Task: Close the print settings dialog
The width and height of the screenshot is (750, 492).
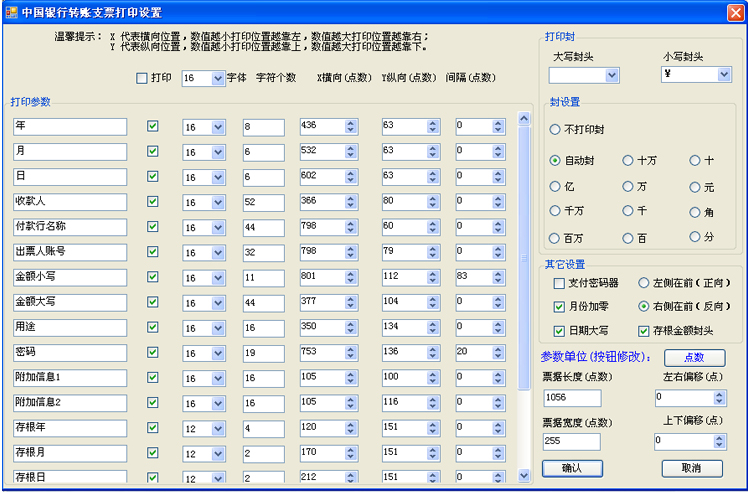Action: 735,12
